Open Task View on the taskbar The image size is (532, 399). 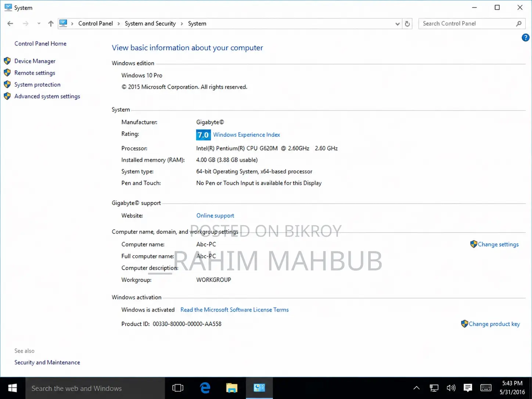pos(178,388)
